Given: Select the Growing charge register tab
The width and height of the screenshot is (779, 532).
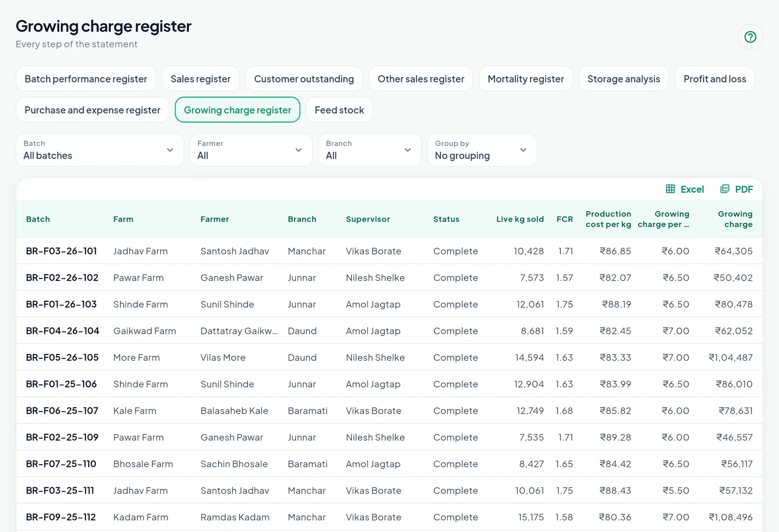Looking at the screenshot, I should (238, 110).
